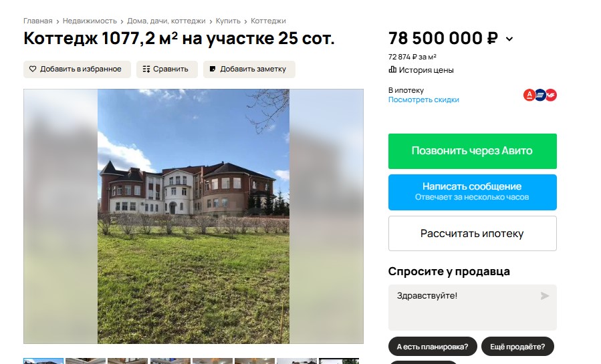Click Позвонить через Авито button

point(472,151)
